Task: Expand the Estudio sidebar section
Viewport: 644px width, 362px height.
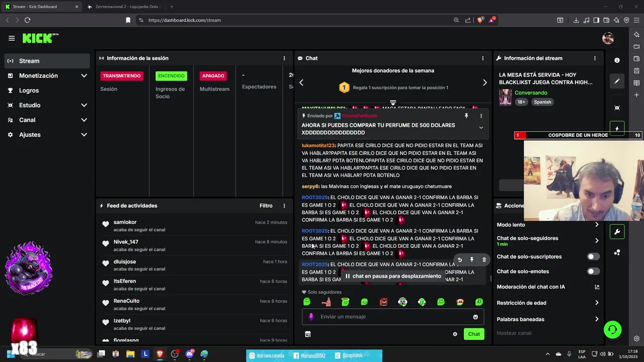Action: click(x=84, y=105)
